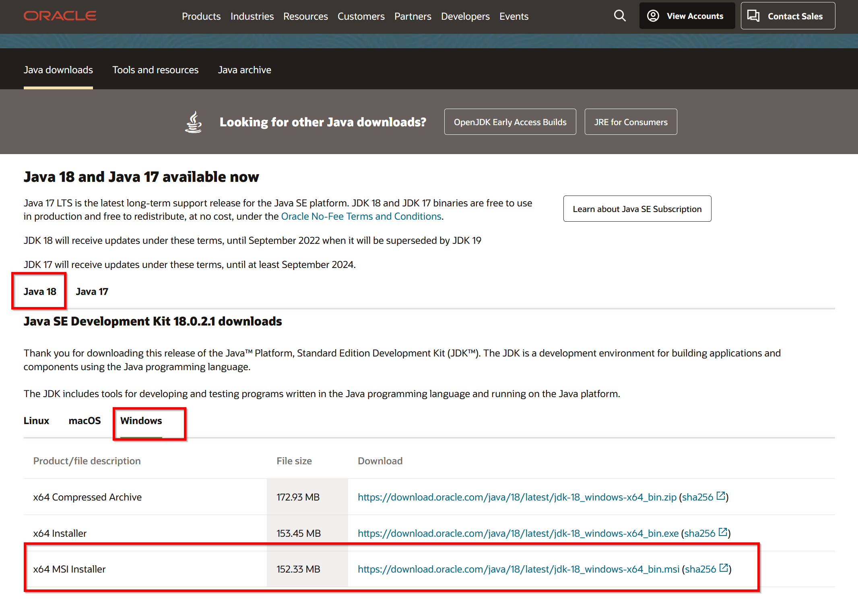Download jdk-18_windows-x64_bin.msi link

(518, 569)
